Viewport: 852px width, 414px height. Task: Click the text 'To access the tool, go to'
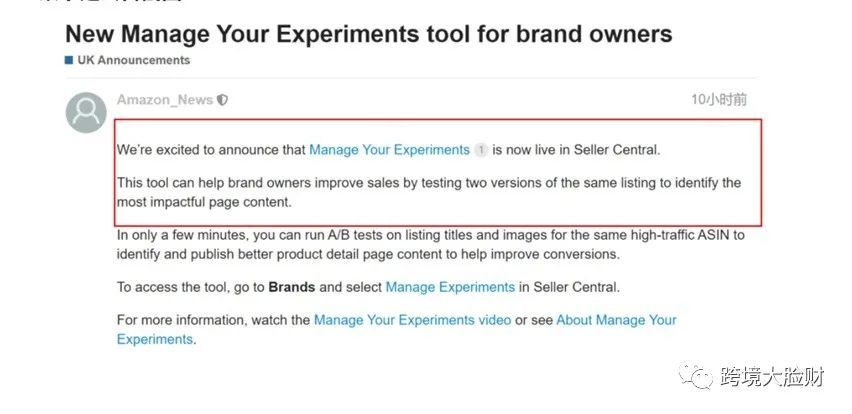click(191, 287)
